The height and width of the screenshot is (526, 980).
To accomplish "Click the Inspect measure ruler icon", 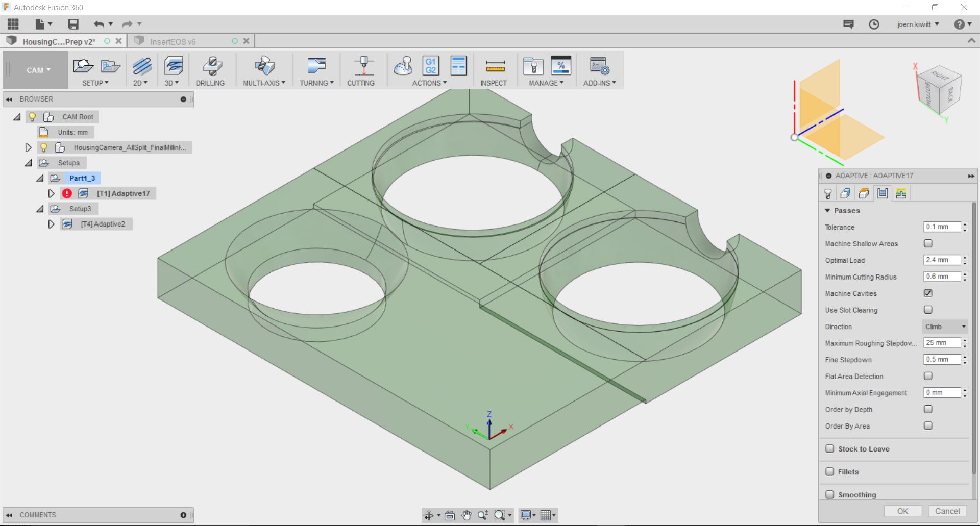I will [495, 66].
